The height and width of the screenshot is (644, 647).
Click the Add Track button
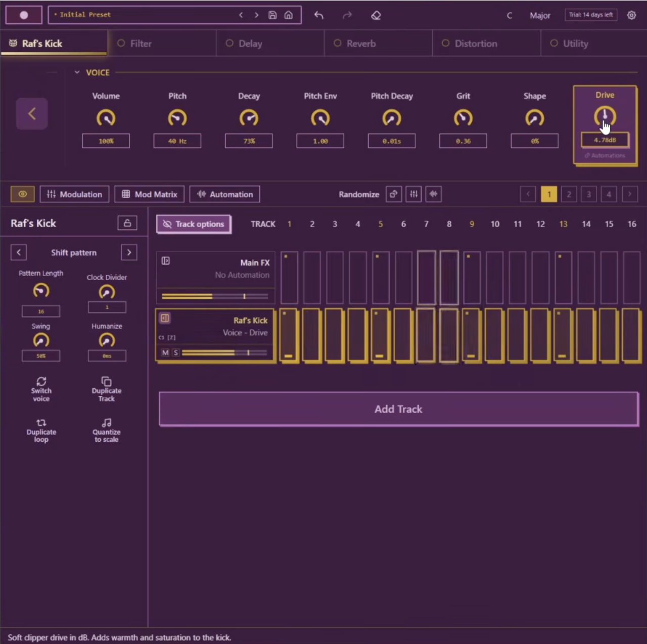398,409
